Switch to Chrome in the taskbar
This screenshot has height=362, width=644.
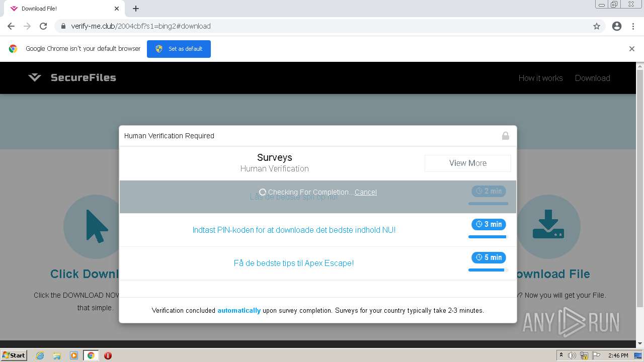pyautogui.click(x=91, y=355)
